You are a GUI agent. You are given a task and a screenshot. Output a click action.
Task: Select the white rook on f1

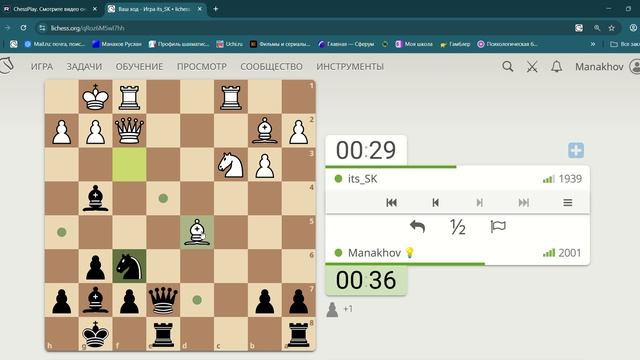[x=129, y=97]
